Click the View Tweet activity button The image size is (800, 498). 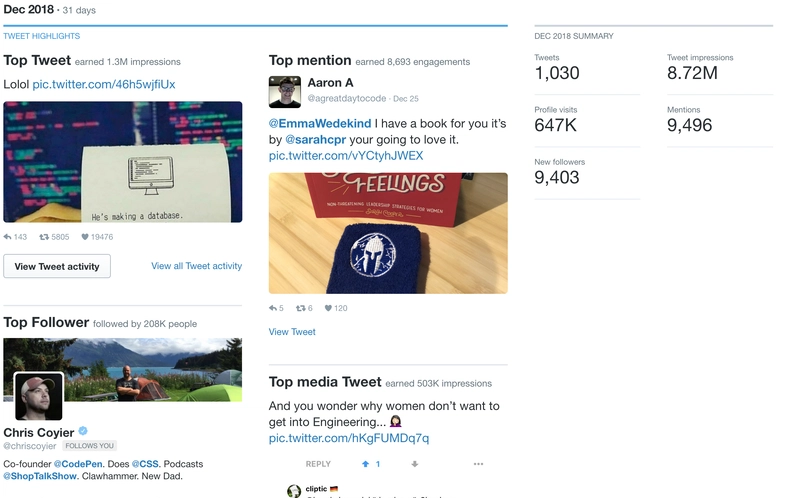click(x=57, y=266)
